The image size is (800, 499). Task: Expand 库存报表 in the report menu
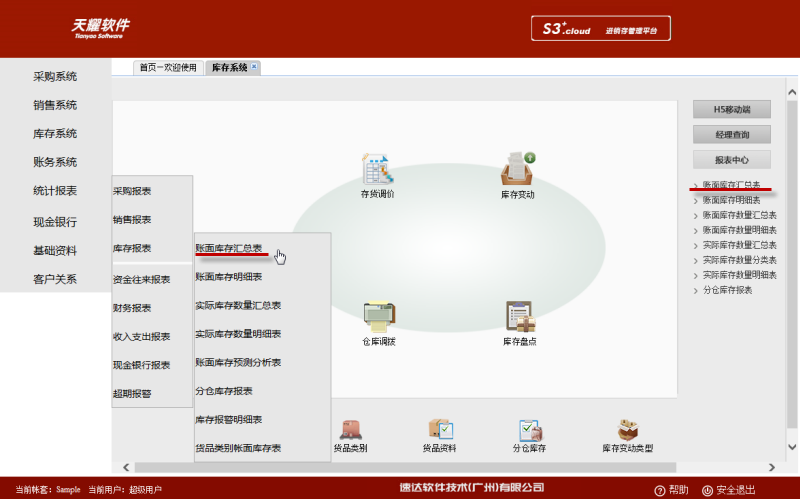tap(132, 248)
